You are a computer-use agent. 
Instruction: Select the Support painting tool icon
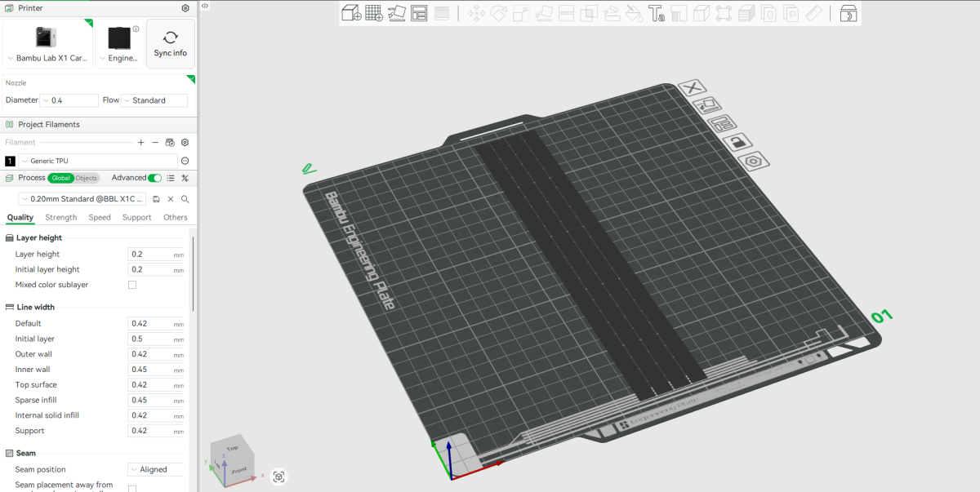tap(612, 13)
